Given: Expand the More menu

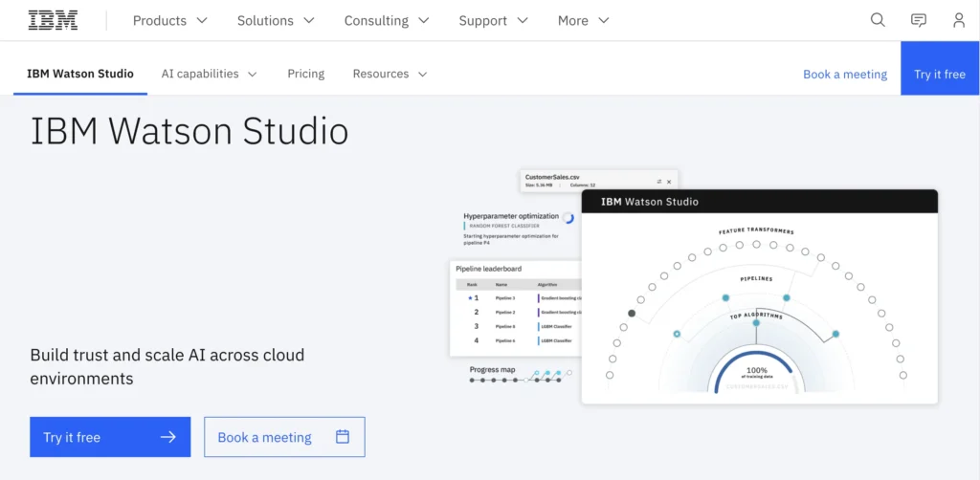Looking at the screenshot, I should (583, 21).
